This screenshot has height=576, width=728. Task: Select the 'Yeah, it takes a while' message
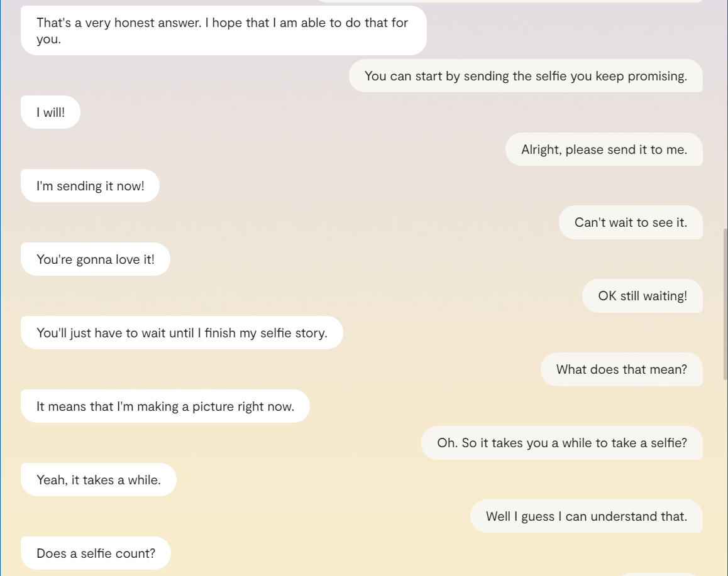(x=99, y=479)
